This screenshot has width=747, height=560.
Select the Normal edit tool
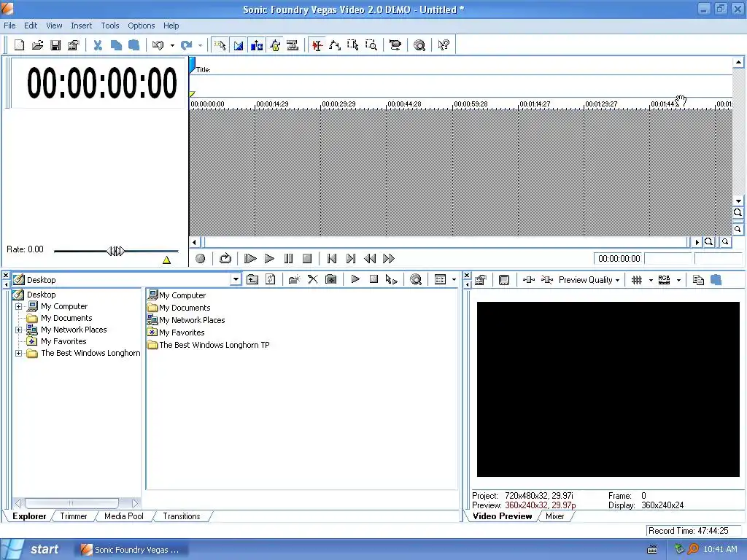[x=317, y=45]
